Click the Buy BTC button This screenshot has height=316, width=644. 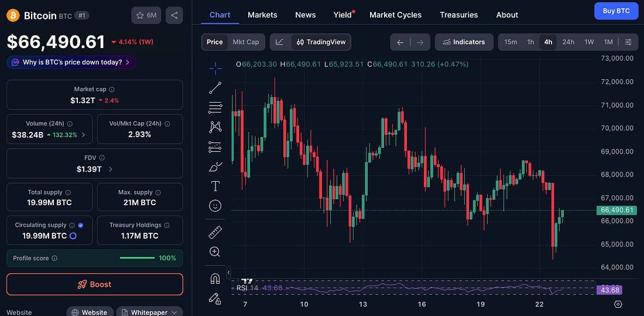tap(616, 11)
